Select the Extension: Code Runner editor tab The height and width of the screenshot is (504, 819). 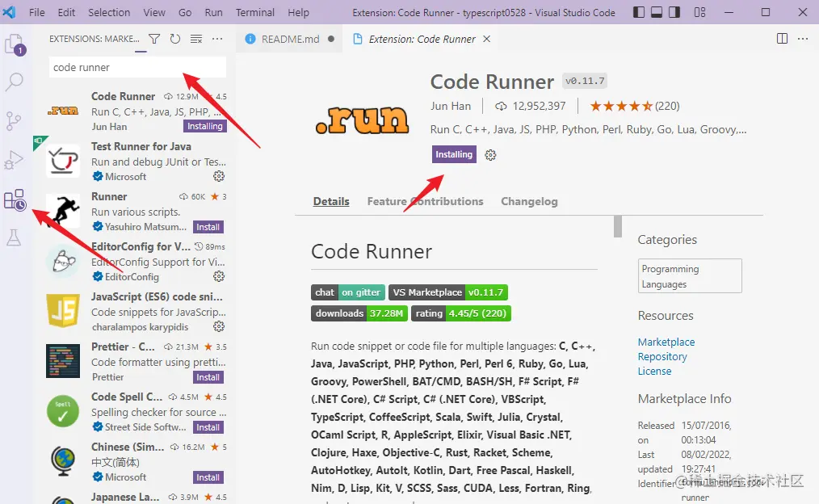point(422,39)
